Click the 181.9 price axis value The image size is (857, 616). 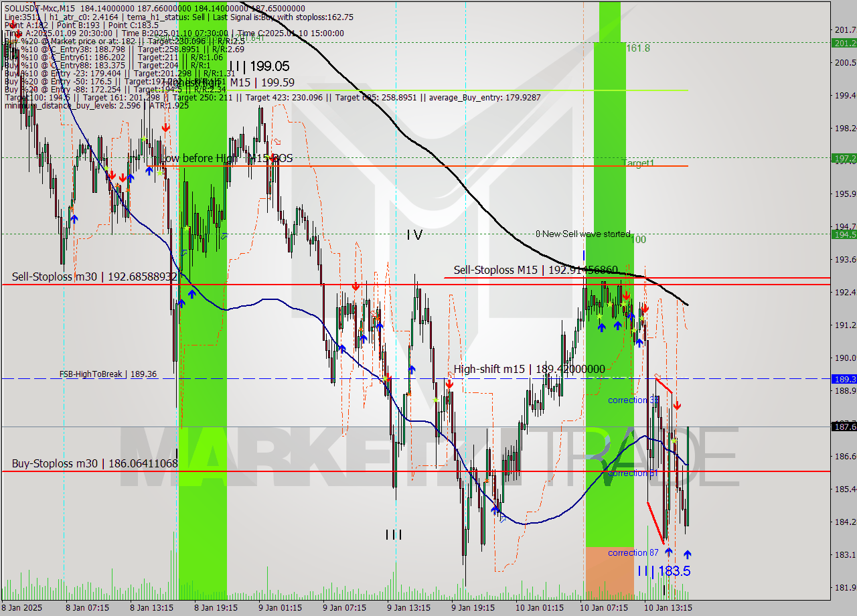click(846, 588)
